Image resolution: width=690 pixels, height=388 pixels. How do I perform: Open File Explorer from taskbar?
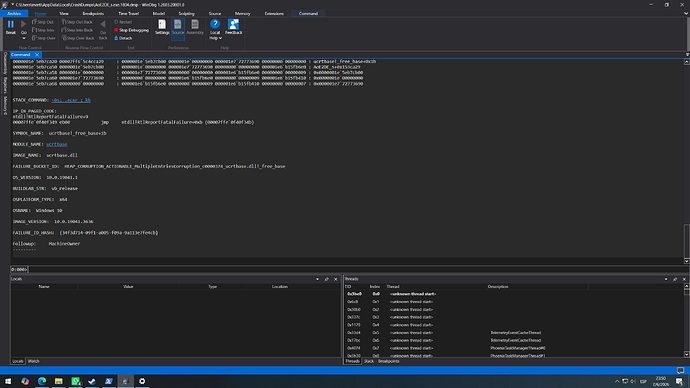(x=59, y=381)
